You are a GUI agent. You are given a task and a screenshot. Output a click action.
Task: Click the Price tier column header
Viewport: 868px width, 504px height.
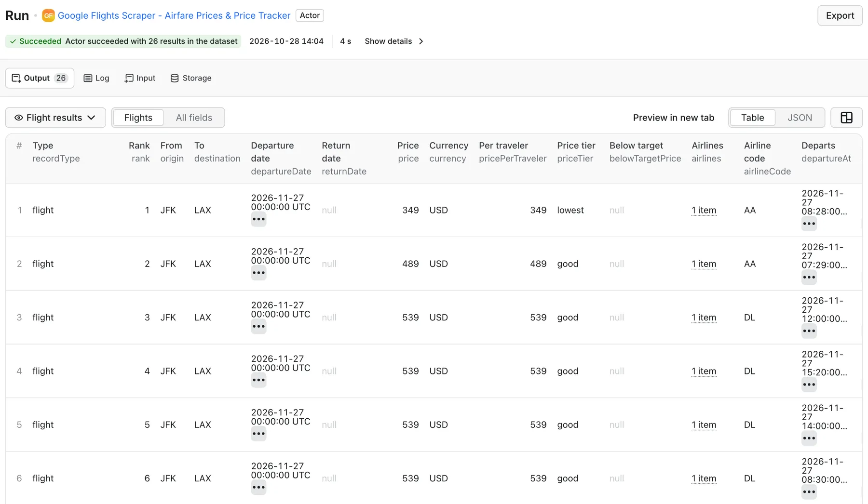576,152
